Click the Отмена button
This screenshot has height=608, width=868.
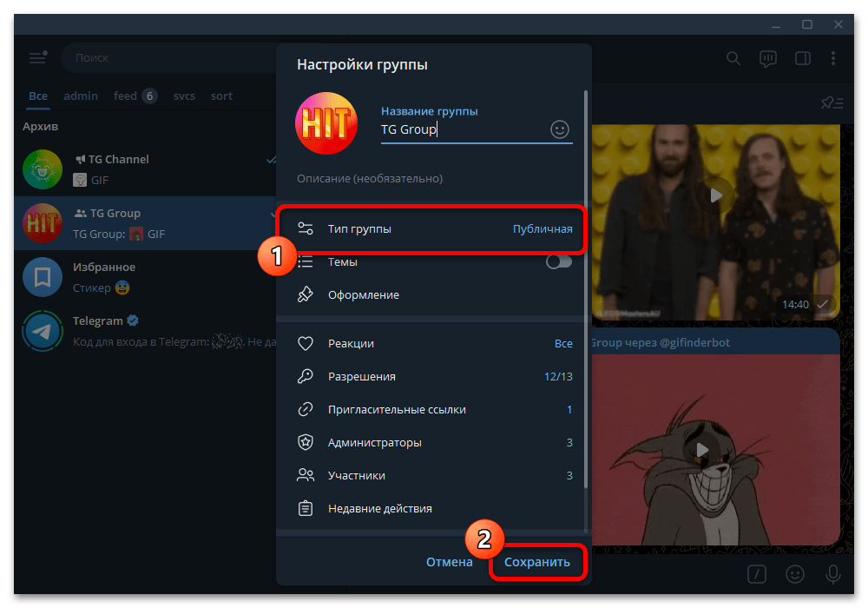tap(449, 562)
